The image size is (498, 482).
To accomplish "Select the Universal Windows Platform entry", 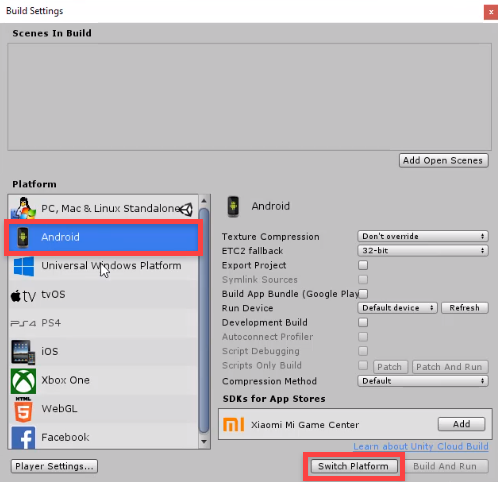I will pyautogui.click(x=103, y=266).
